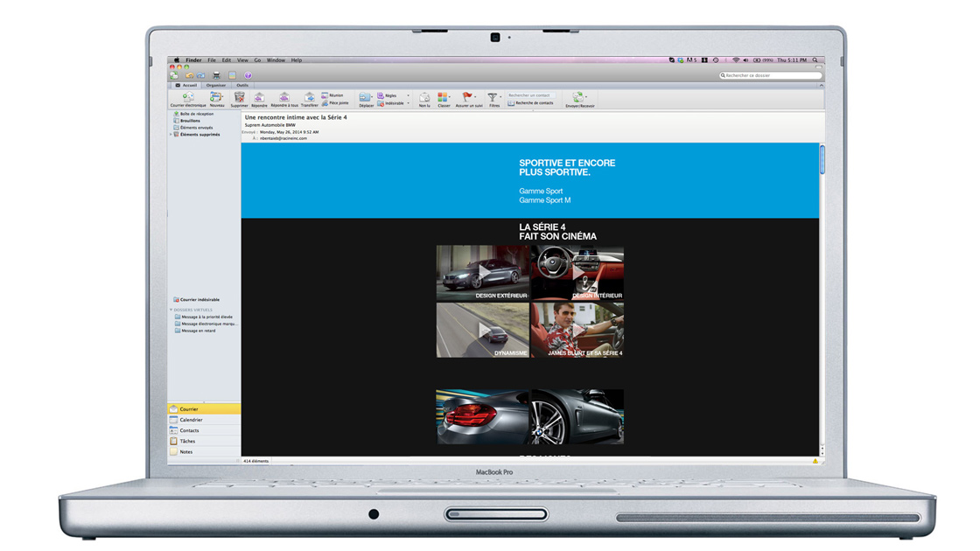Play the Design Extérieur video thumbnail
Screen dimensions: 980x551
click(x=482, y=273)
